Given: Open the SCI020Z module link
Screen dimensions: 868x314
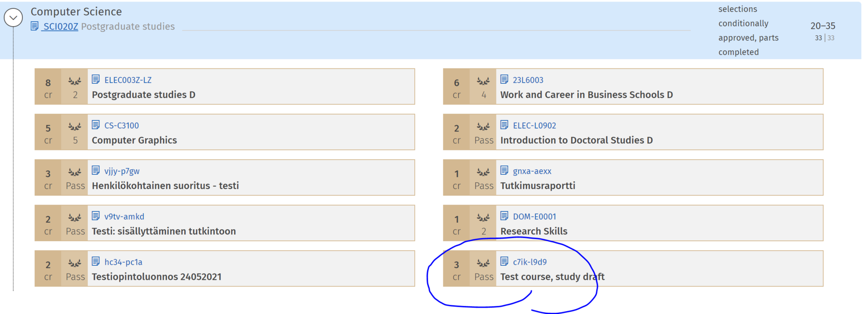Looking at the screenshot, I should tap(60, 27).
